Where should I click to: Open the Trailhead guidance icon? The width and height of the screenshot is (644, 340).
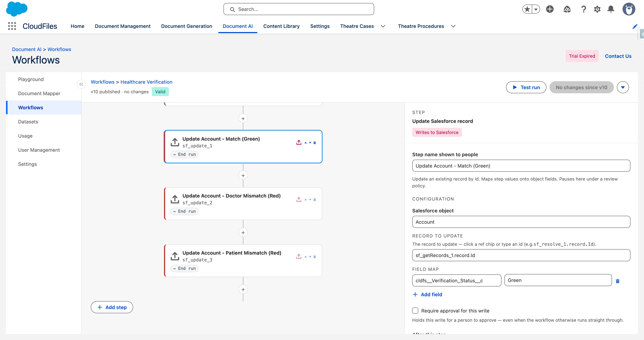coord(567,9)
